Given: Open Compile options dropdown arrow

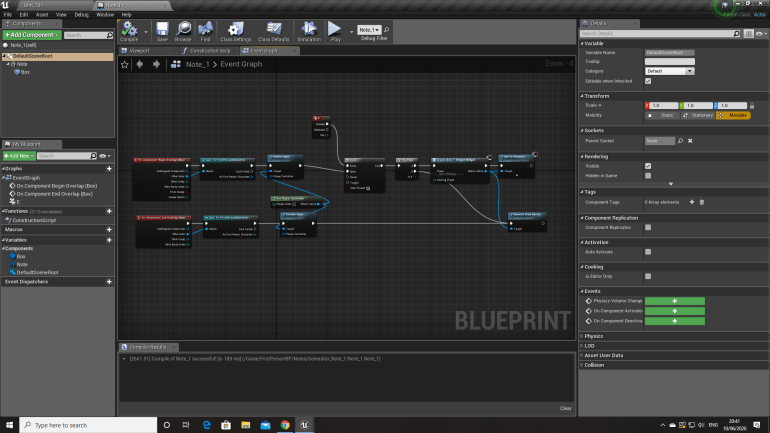Looking at the screenshot, I should (146, 32).
